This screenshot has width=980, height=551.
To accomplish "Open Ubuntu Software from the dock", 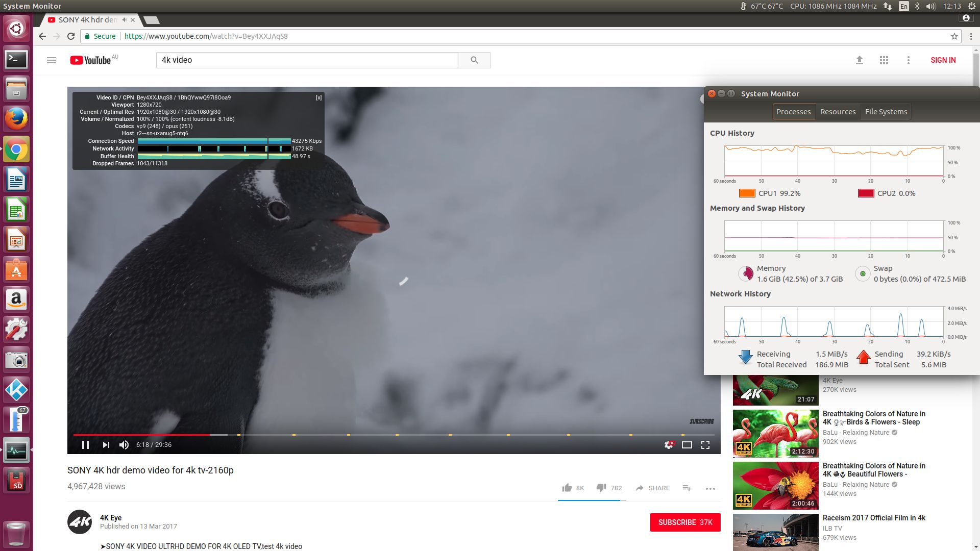I will [16, 270].
